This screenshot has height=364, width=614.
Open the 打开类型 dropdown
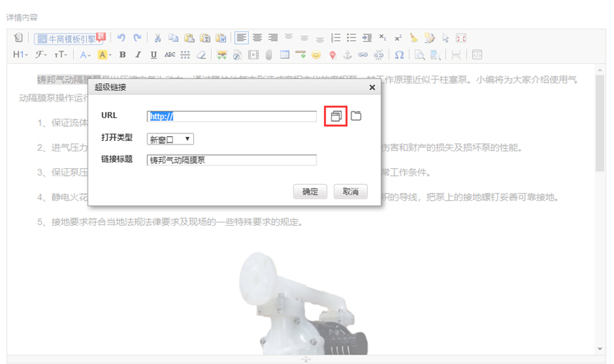(170, 139)
